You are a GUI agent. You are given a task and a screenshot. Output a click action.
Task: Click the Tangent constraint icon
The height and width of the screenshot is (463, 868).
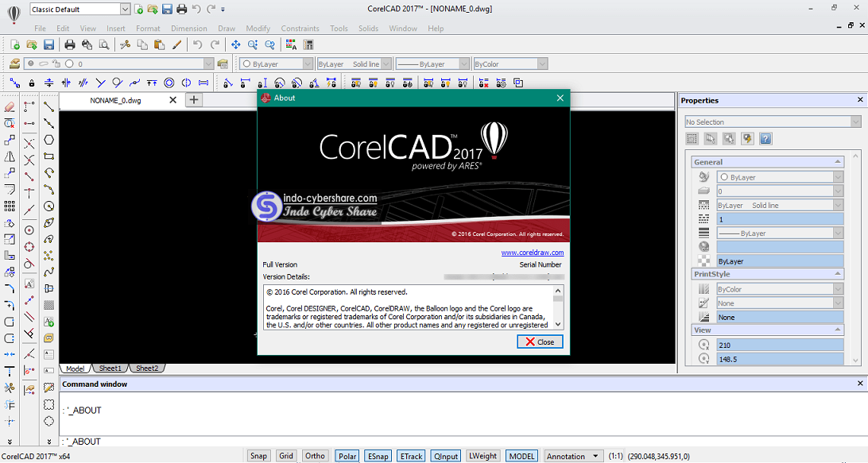(x=118, y=83)
